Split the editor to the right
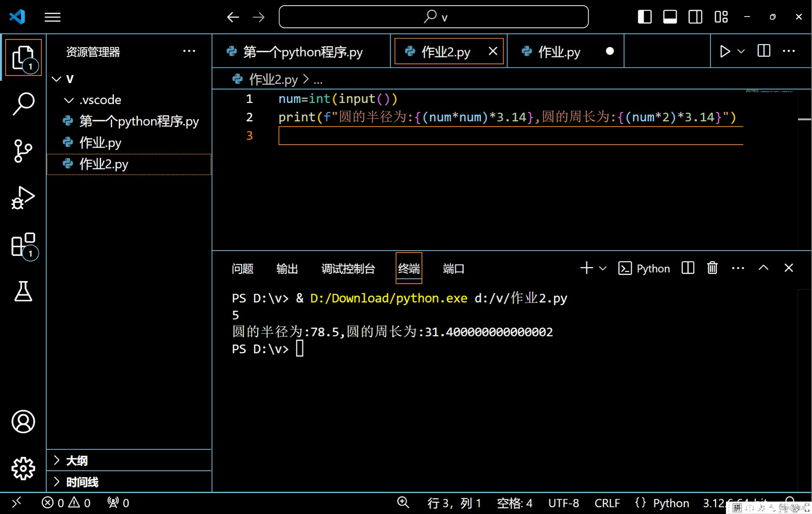 click(764, 51)
